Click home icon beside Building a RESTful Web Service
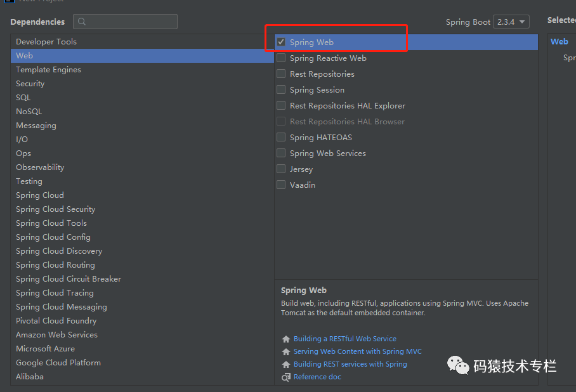The height and width of the screenshot is (392, 576). pos(286,339)
